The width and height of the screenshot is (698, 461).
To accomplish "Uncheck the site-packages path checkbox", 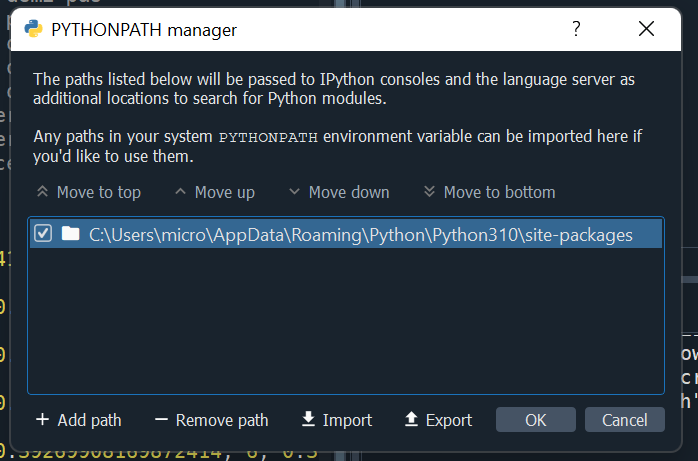I will pos(43,234).
